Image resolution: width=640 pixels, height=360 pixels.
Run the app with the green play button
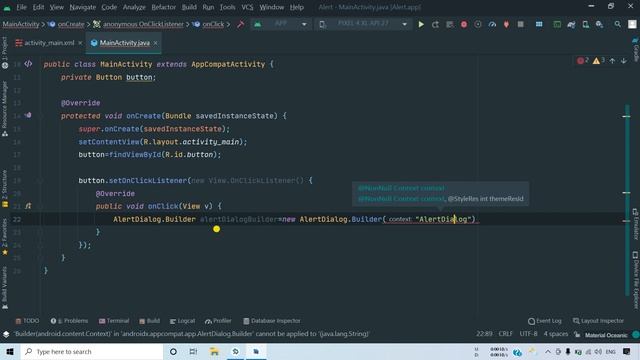pyautogui.click(x=421, y=24)
